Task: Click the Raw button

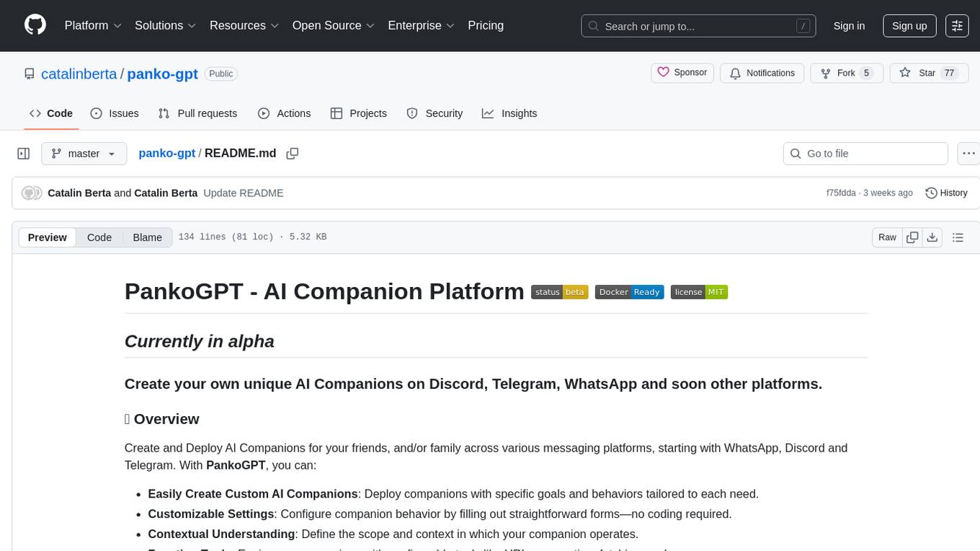Action: 887,237
